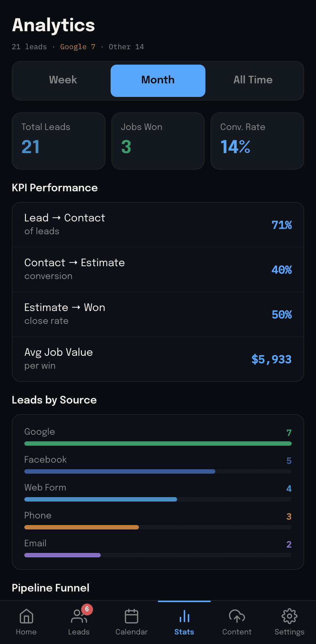The image size is (316, 644).
Task: Open the Jobs Won card
Action: click(158, 141)
